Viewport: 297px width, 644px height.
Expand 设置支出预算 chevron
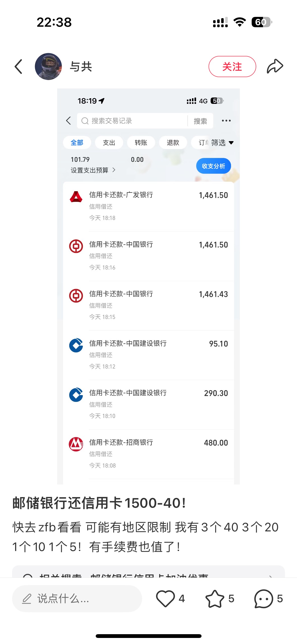point(114,170)
